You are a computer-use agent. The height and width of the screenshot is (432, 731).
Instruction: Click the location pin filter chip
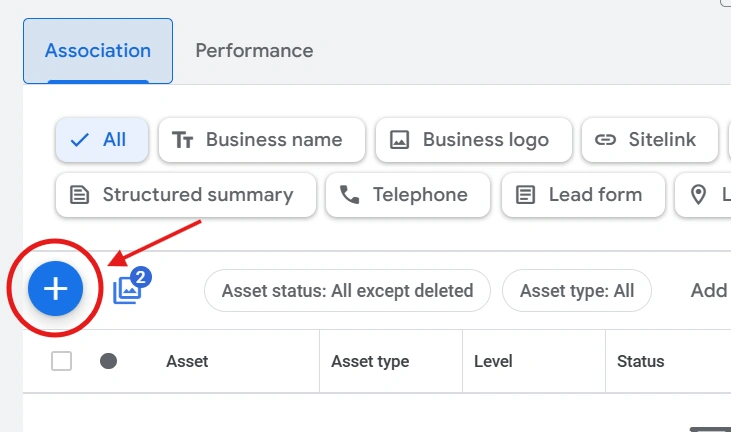point(703,195)
